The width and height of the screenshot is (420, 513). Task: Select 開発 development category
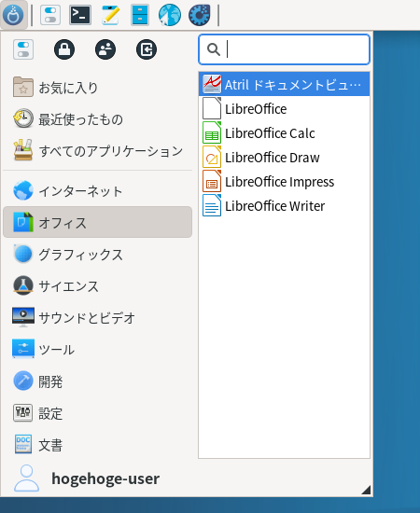[98, 381]
